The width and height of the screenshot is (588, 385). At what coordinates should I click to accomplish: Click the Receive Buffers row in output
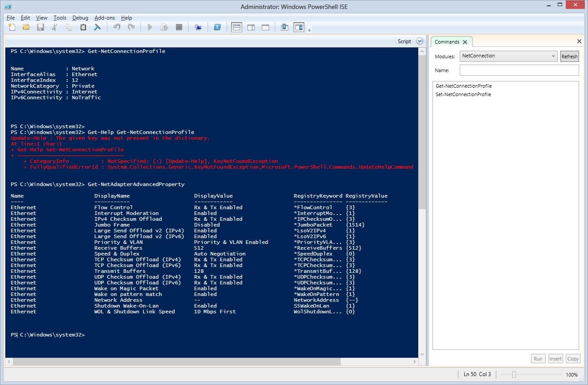(186, 248)
